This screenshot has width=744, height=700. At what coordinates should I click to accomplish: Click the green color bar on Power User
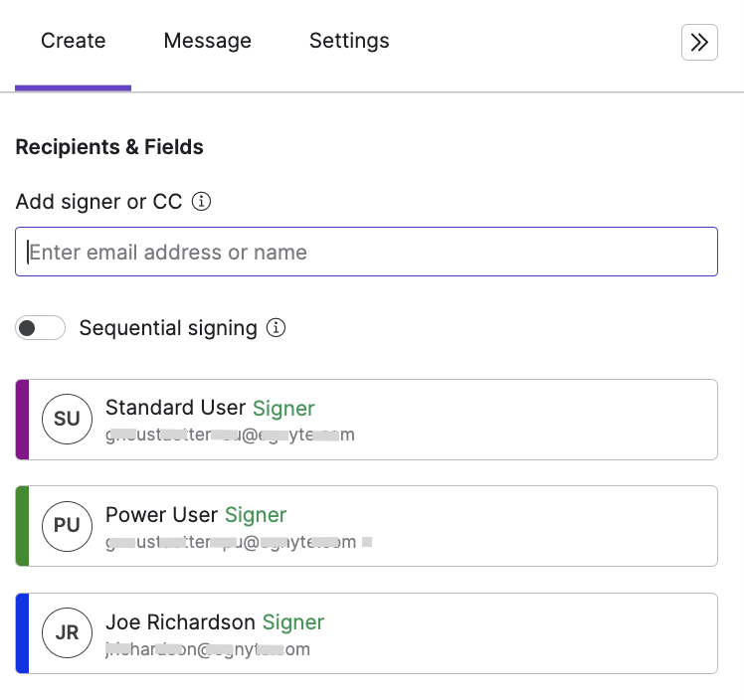22,526
